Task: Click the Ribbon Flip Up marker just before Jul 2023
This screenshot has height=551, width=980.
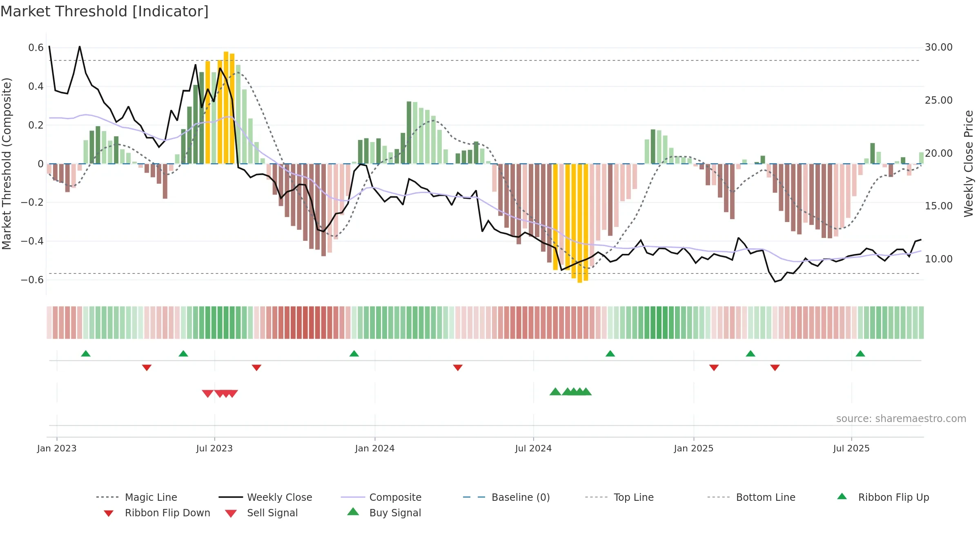Action: point(183,353)
